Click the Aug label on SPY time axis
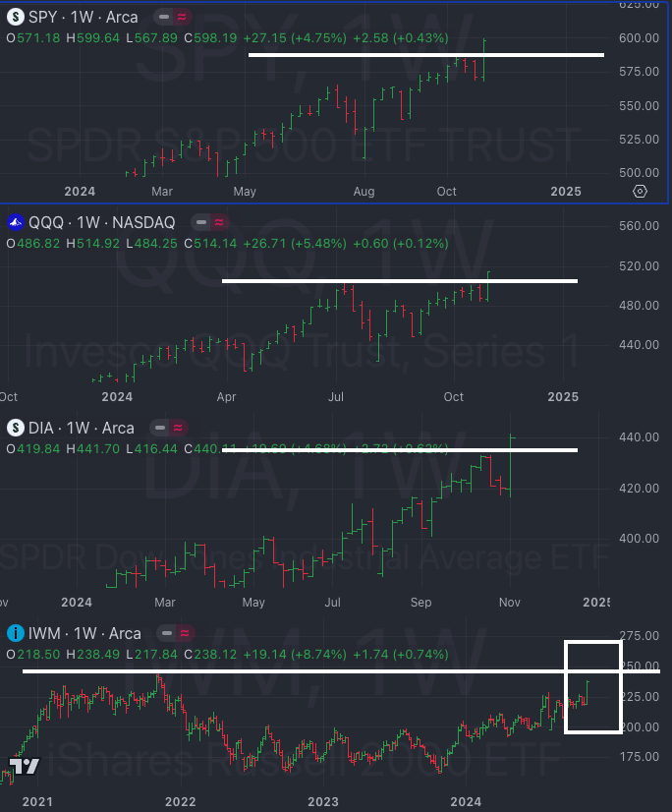 tap(364, 192)
